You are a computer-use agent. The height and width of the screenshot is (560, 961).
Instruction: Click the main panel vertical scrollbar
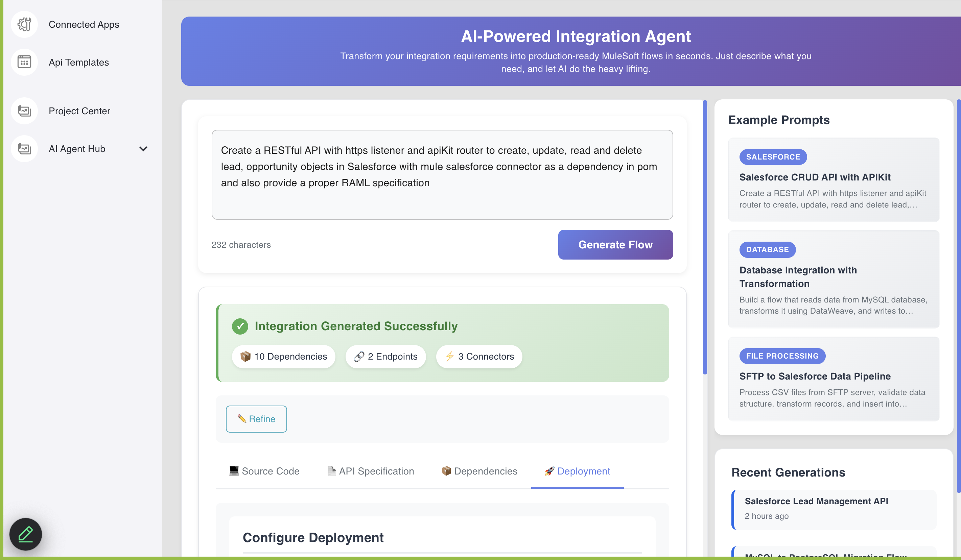click(x=705, y=236)
